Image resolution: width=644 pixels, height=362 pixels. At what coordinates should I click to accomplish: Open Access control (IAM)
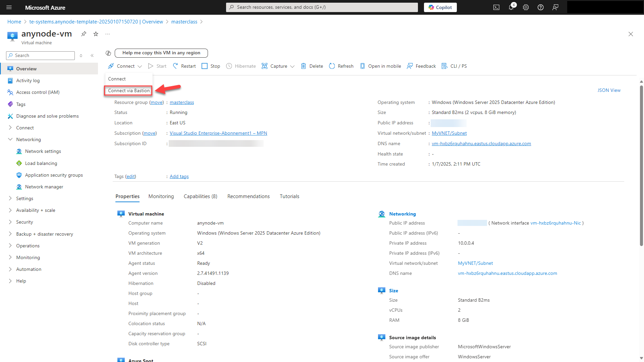pos(38,93)
